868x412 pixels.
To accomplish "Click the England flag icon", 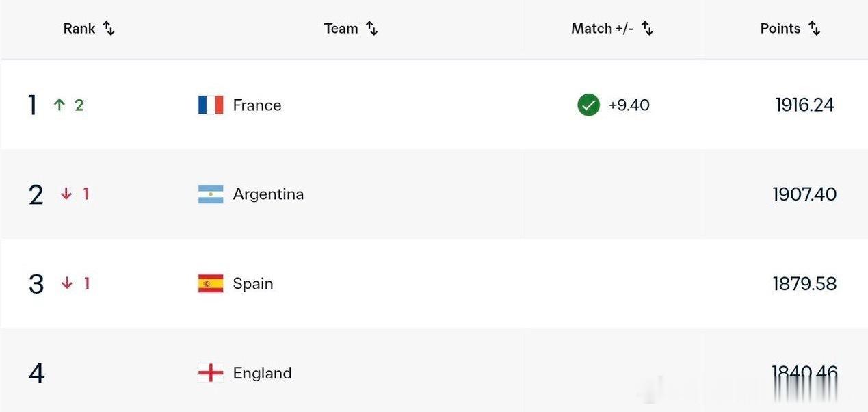I will (x=211, y=373).
